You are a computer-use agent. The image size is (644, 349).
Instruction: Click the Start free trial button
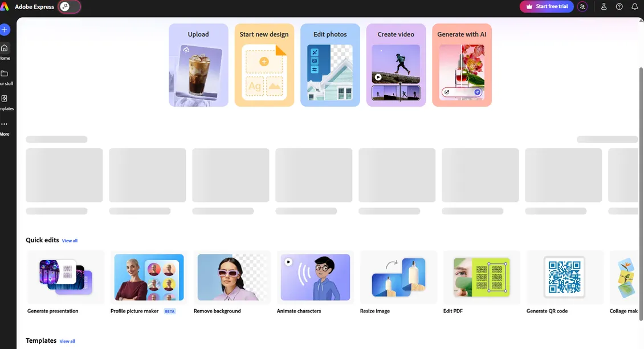(546, 7)
